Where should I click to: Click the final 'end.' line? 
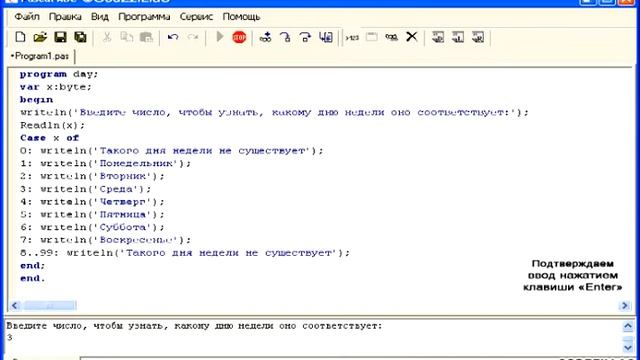33,278
